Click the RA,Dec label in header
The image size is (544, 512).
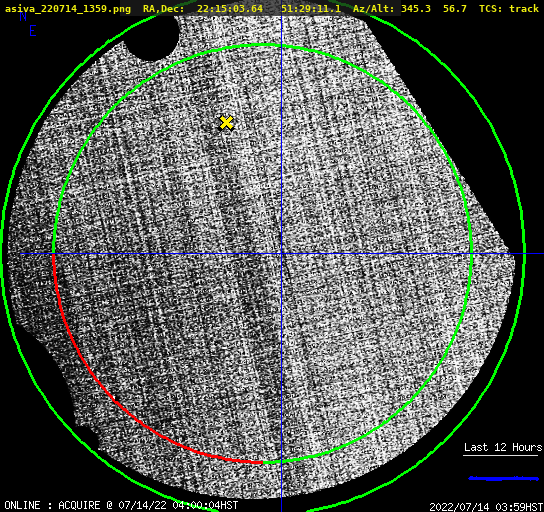pyautogui.click(x=163, y=9)
